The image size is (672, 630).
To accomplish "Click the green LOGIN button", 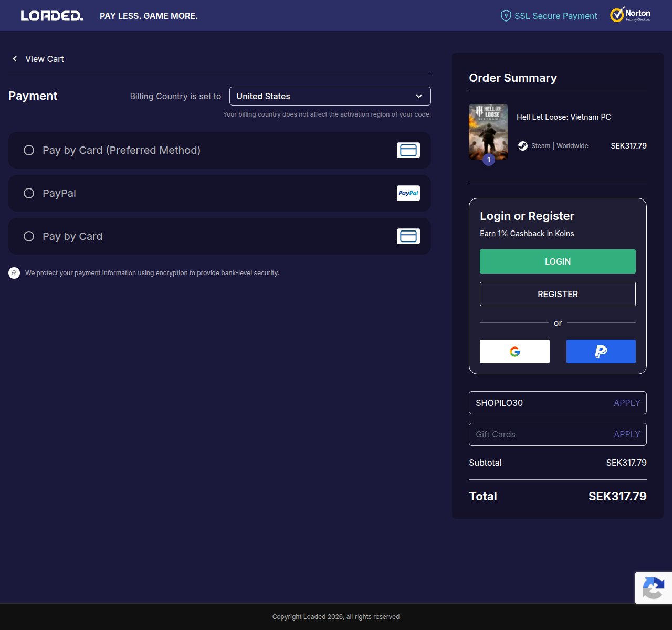I will [x=558, y=261].
